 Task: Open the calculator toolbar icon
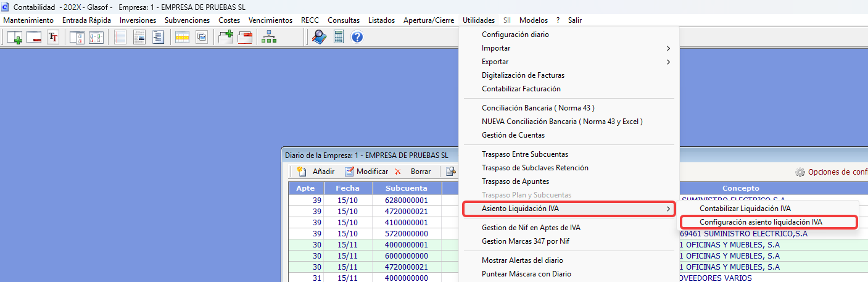pos(338,37)
